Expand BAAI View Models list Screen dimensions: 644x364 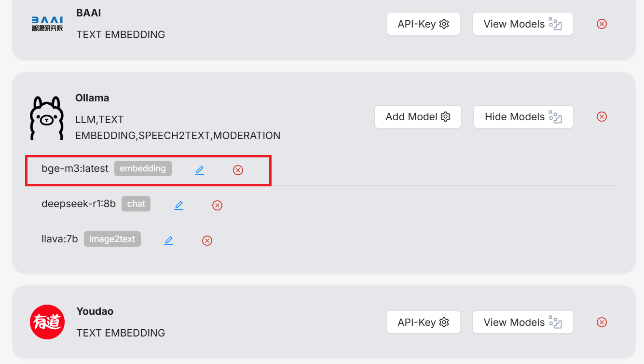[523, 24]
